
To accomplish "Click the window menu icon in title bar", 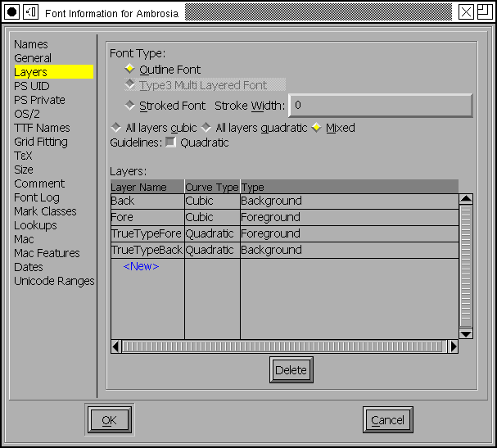I will coord(12,11).
